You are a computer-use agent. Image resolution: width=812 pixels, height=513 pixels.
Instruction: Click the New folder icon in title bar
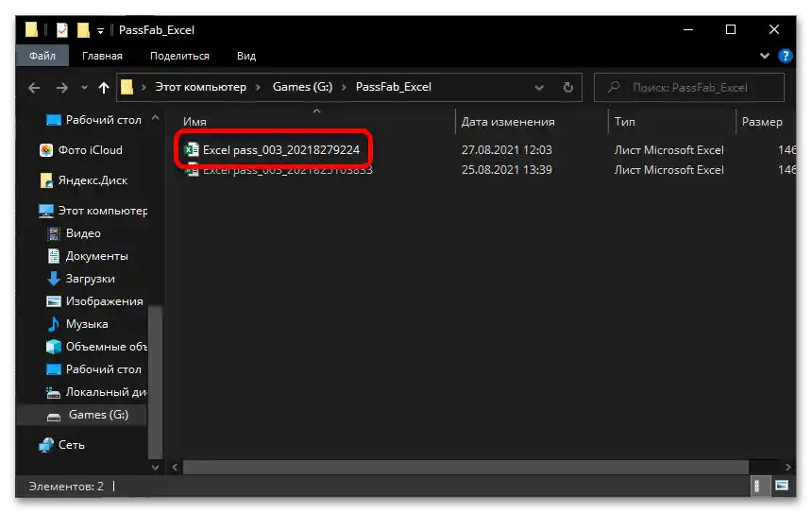(83, 30)
